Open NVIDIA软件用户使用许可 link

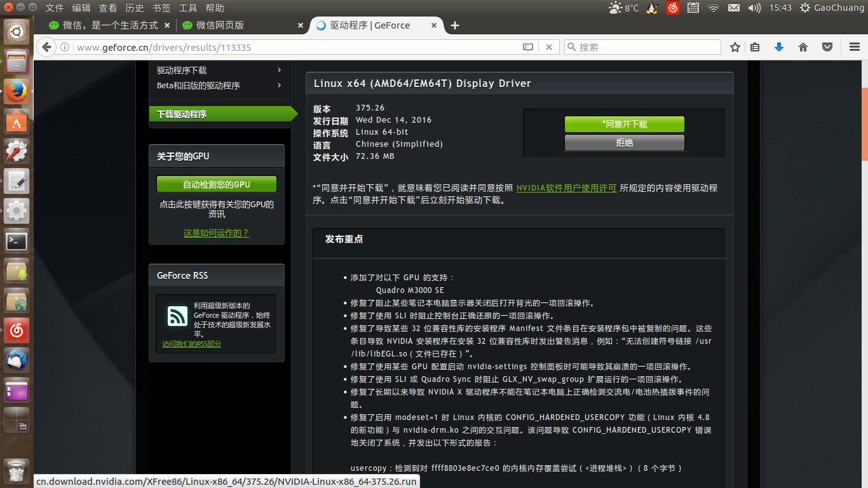[566, 188]
